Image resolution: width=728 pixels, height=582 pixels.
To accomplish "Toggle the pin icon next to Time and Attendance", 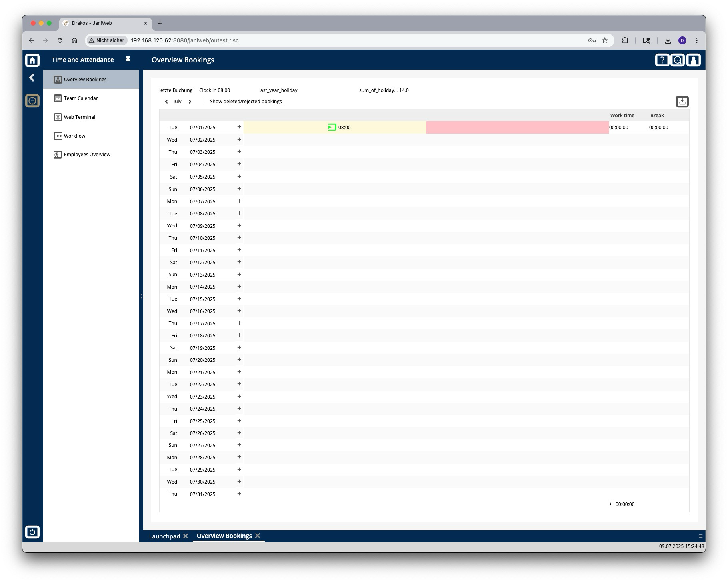I will pos(128,60).
